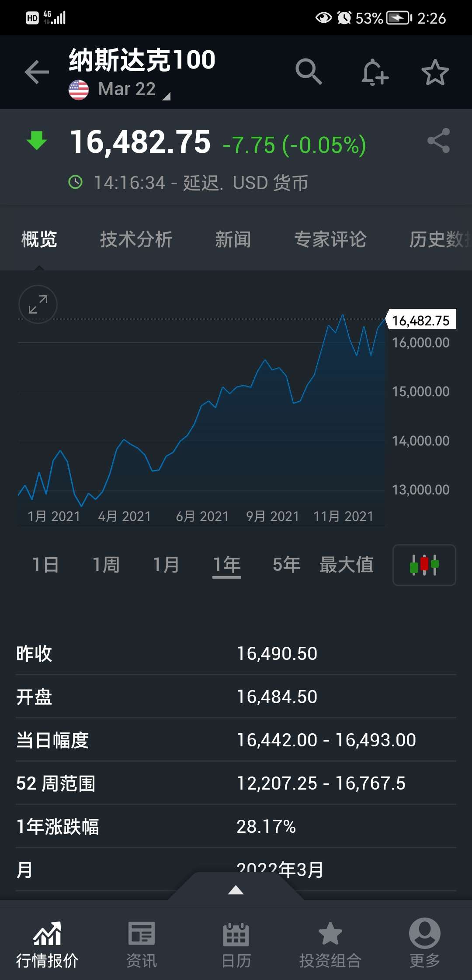Tap the 14,000.00 axis label
The height and width of the screenshot is (980, 472).
tap(421, 441)
